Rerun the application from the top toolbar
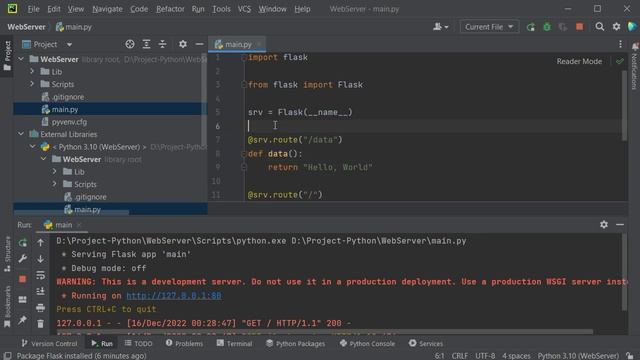Viewport: 640px width, 360px height. coord(531,27)
